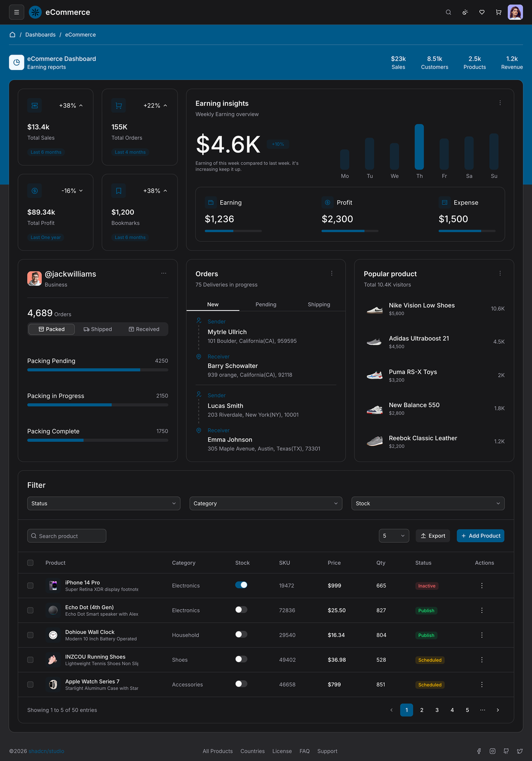
Task: Click the Packing Pending progress bar
Action: point(98,370)
